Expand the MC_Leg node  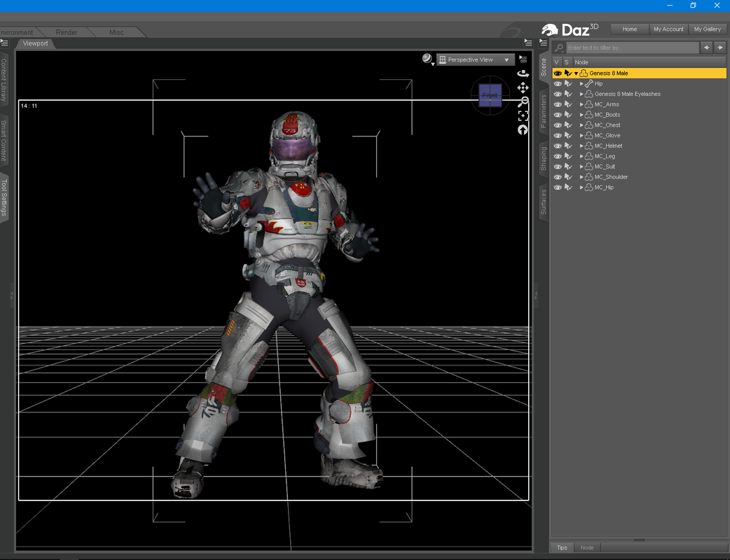pyautogui.click(x=581, y=156)
